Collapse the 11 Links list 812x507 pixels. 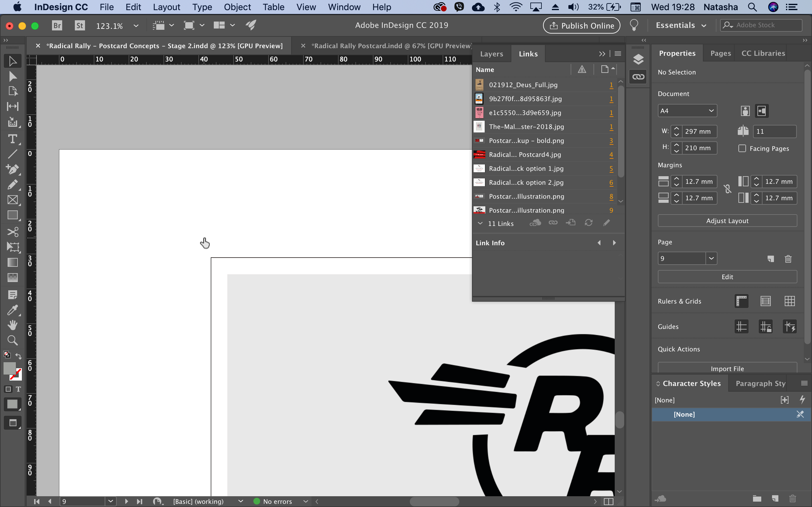[480, 223]
